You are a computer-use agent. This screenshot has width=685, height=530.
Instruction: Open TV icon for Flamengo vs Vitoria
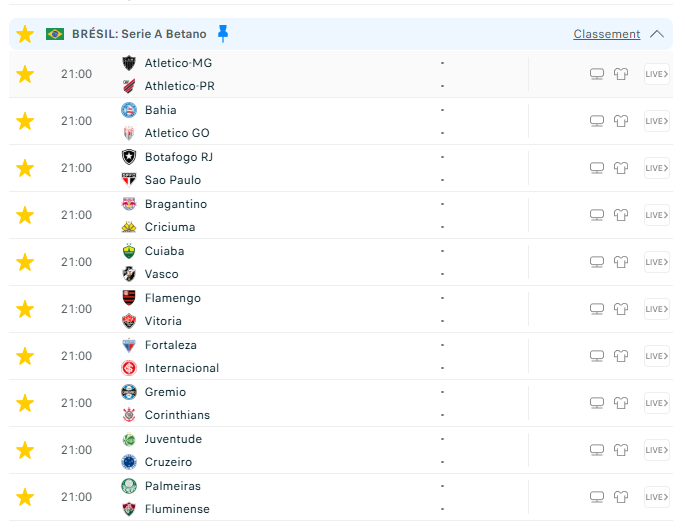[x=597, y=309]
